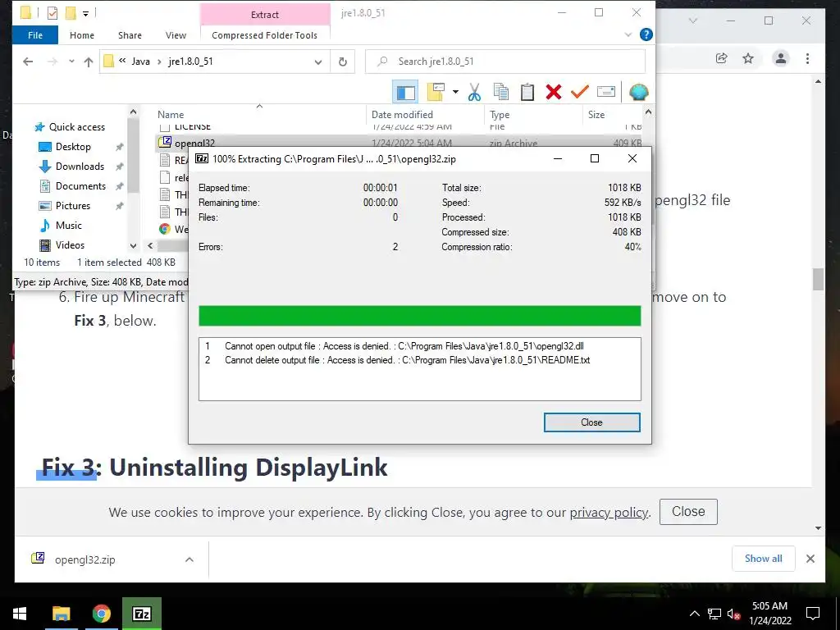Click the 7-Zip dialog title bar icon

tap(202, 158)
